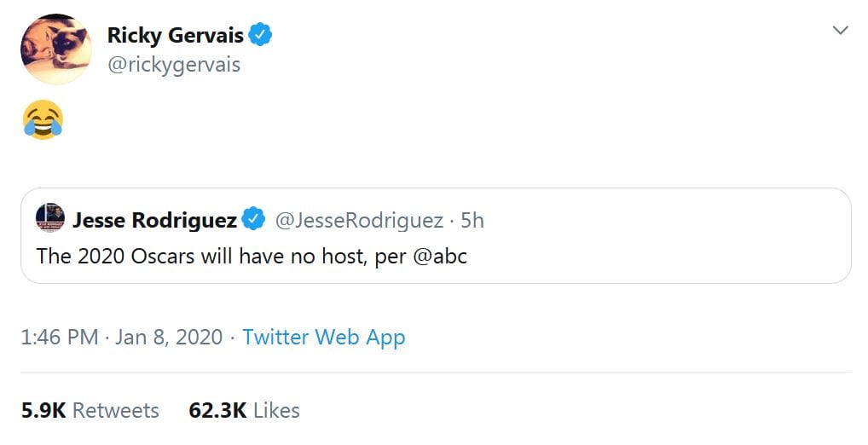Open the Ricky Gervais display name link
Viewport: 868px width, 445px height.
(x=175, y=36)
